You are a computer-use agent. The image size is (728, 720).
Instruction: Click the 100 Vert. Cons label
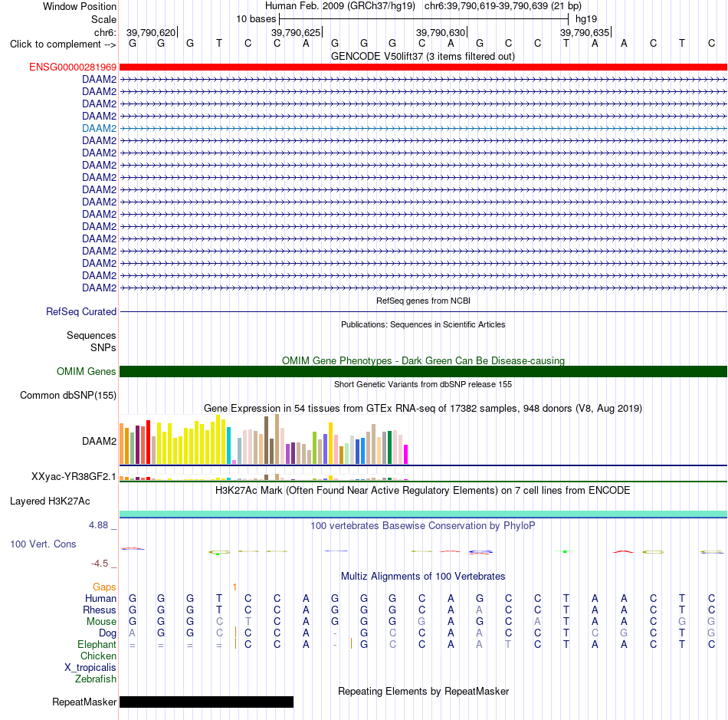pyautogui.click(x=43, y=544)
